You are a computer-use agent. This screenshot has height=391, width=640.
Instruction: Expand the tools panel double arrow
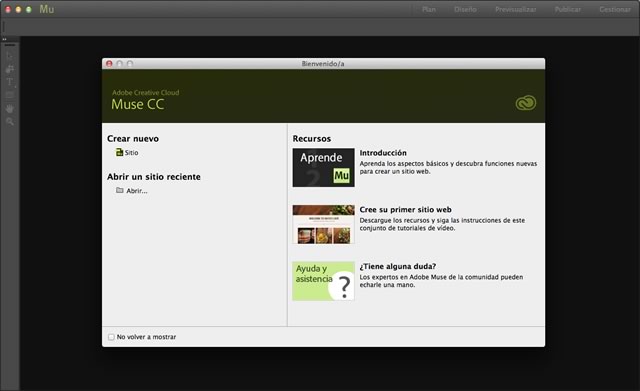(x=4, y=40)
